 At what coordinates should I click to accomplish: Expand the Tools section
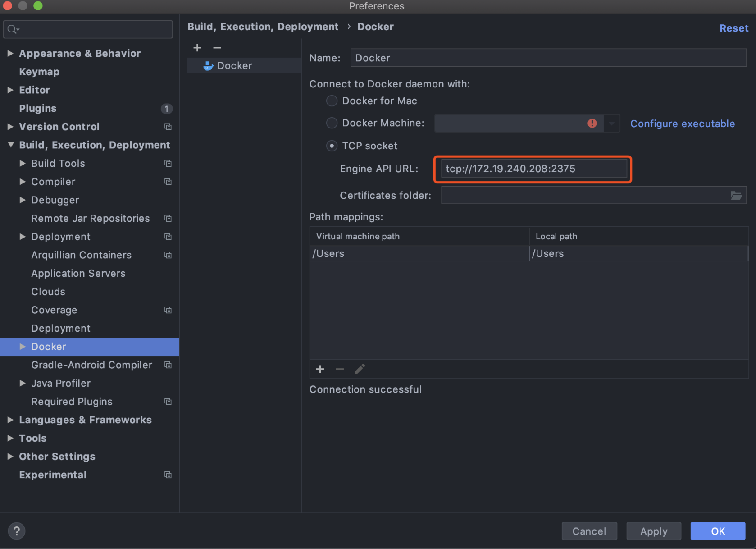coord(10,438)
